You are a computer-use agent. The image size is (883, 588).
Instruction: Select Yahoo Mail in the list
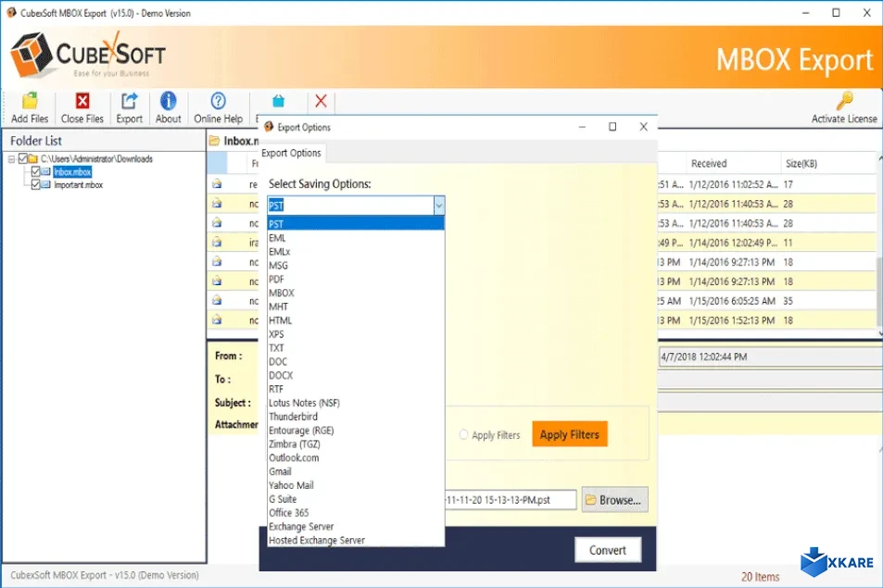(x=356, y=485)
